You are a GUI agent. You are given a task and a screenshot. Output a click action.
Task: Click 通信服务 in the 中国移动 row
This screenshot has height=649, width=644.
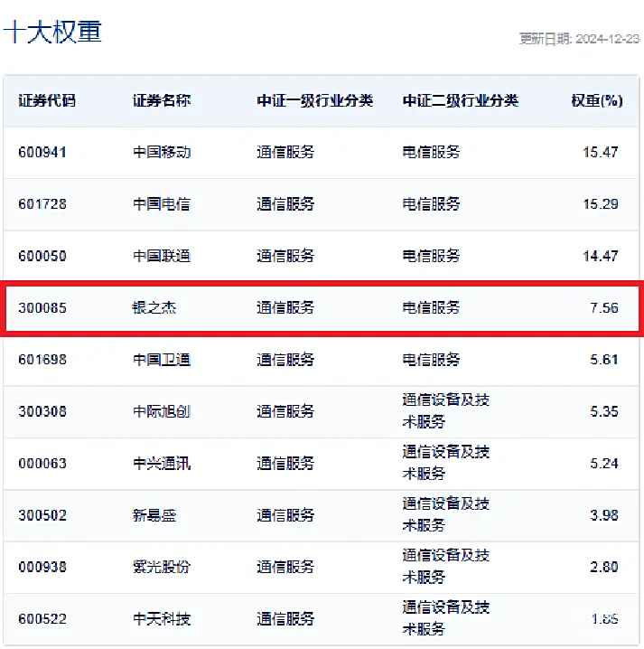[285, 153]
